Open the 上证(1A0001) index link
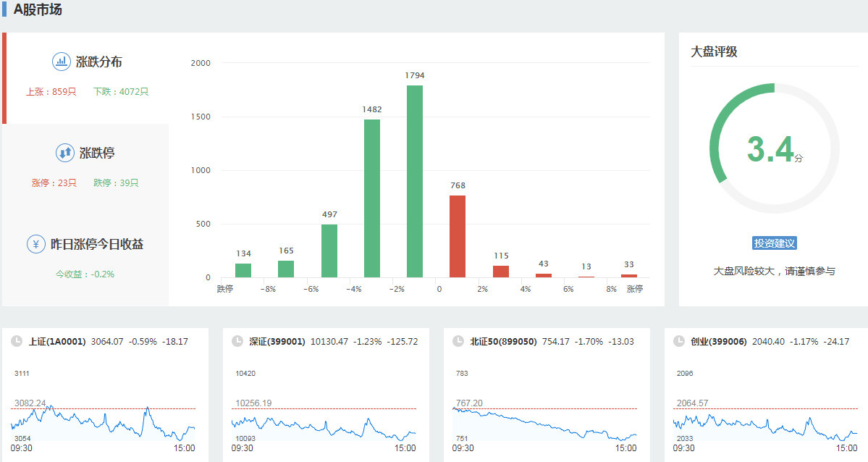Screen dimensions: 868x462 [x=57, y=341]
